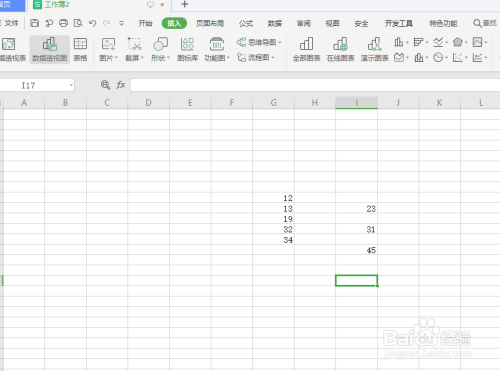Viewport: 500px width, 371px height.
Task: Click the Find (查找) search button
Action: (x=485, y=23)
